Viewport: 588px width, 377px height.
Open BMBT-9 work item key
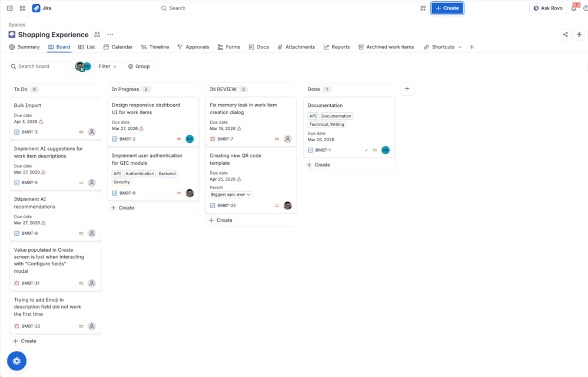[29, 233]
